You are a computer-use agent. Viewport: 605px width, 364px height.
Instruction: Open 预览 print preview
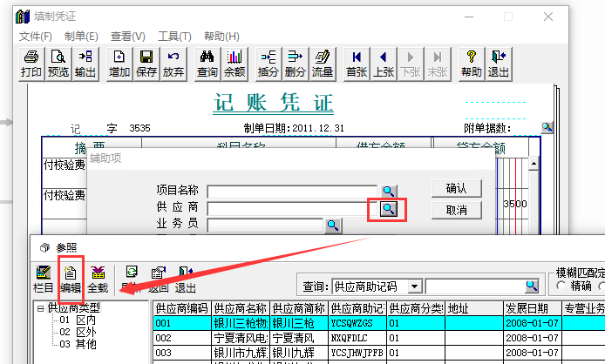pos(58,63)
